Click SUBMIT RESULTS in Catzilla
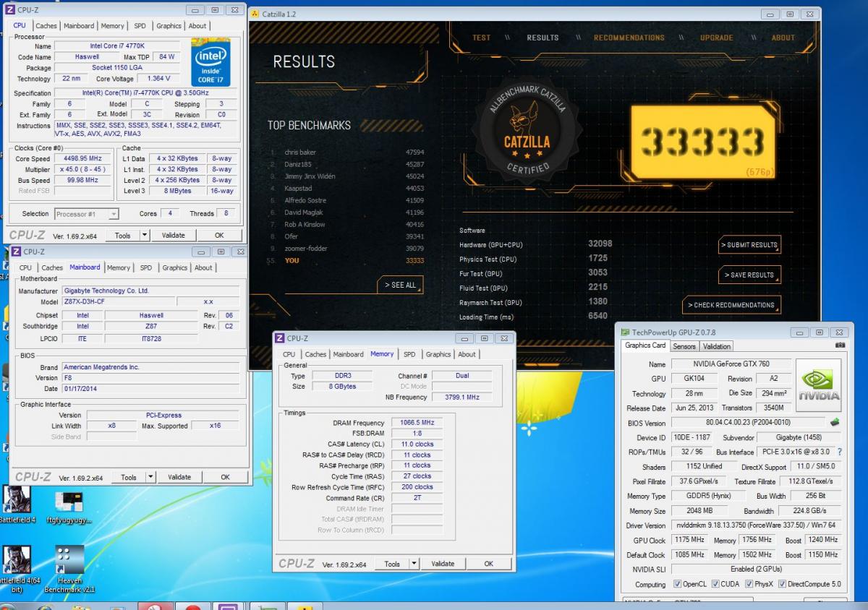 tap(749, 245)
